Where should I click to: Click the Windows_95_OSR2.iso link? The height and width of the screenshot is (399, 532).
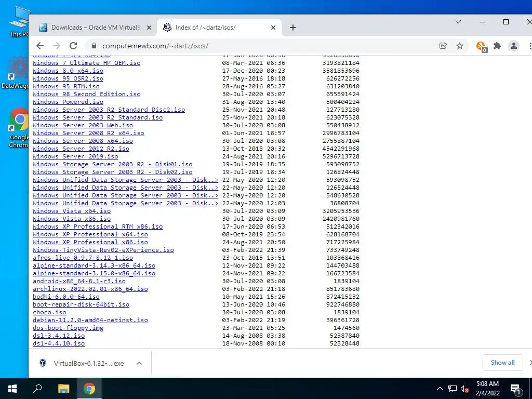[x=68, y=78]
